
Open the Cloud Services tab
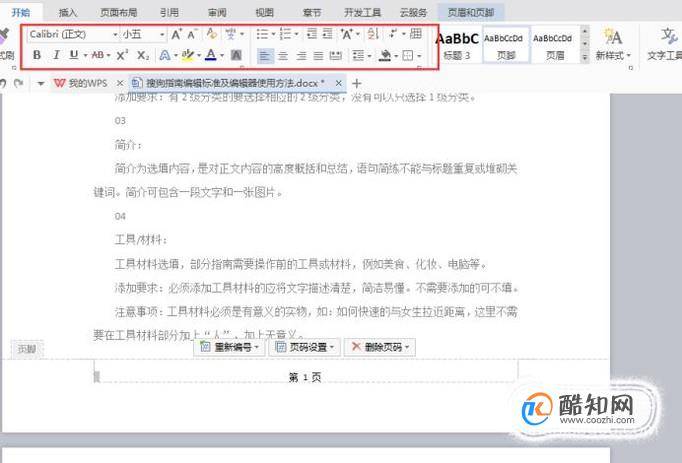point(414,13)
